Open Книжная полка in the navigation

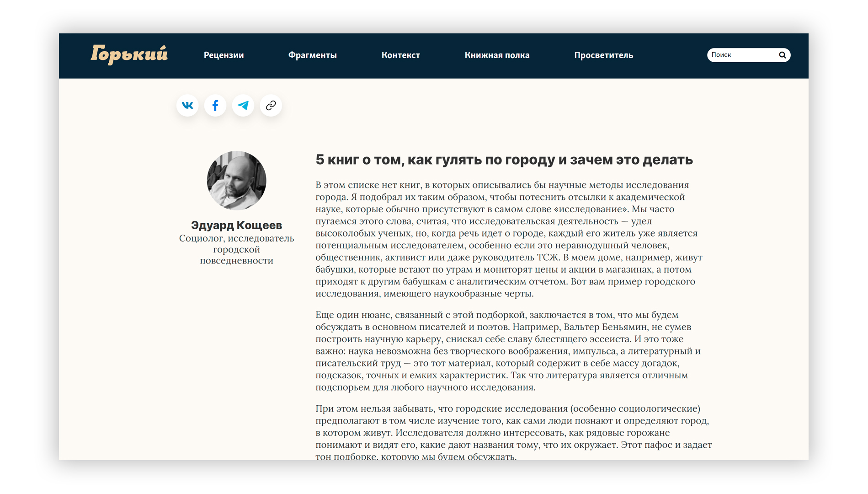pyautogui.click(x=497, y=55)
